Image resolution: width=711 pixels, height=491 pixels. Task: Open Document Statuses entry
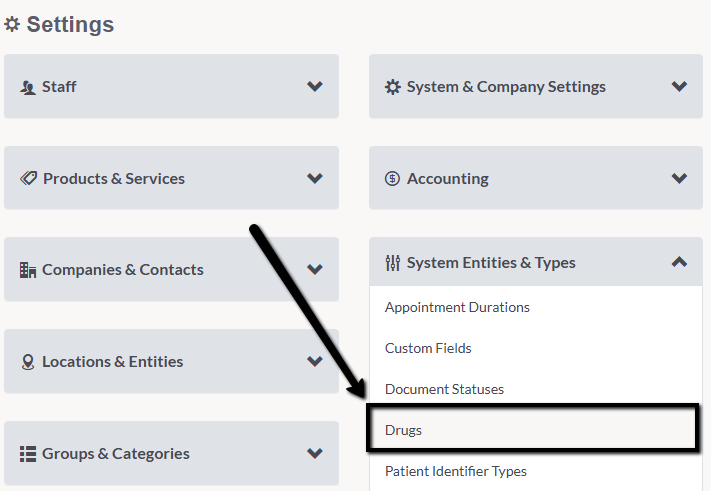[444, 389]
